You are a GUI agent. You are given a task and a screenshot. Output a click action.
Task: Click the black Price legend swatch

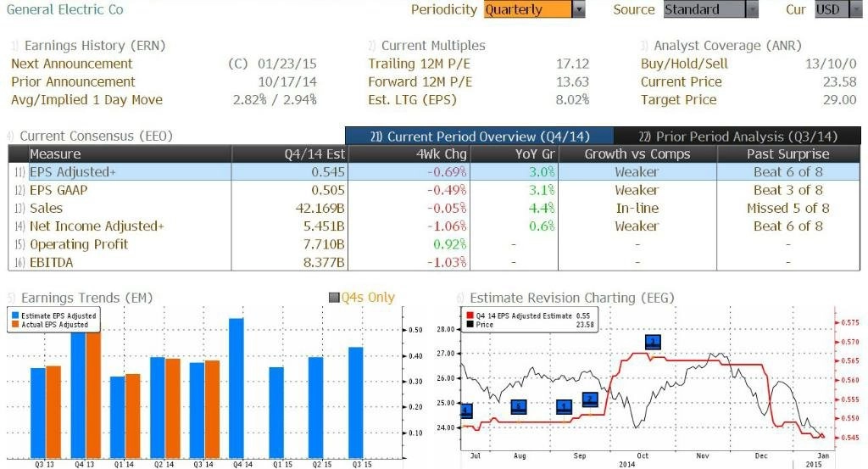[470, 325]
